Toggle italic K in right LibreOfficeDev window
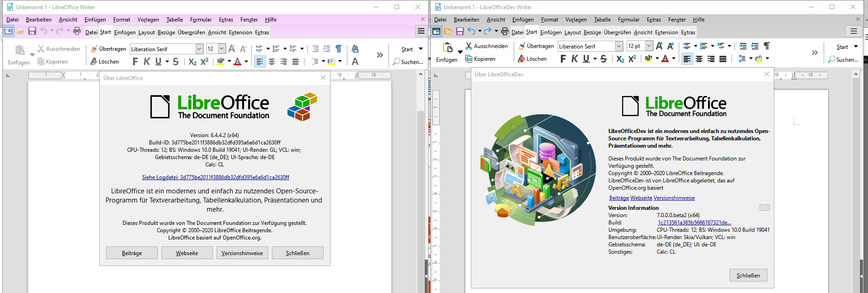Image resolution: width=868 pixels, height=293 pixels. [x=575, y=59]
